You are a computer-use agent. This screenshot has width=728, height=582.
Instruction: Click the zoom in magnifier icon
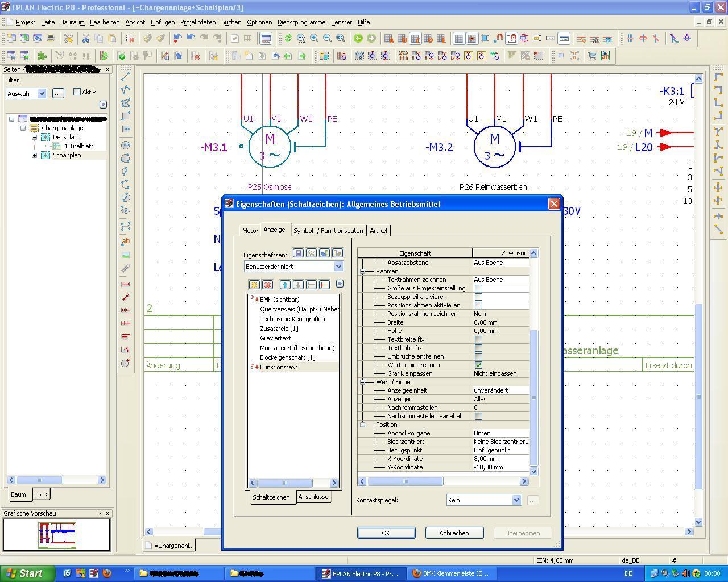[314, 38]
